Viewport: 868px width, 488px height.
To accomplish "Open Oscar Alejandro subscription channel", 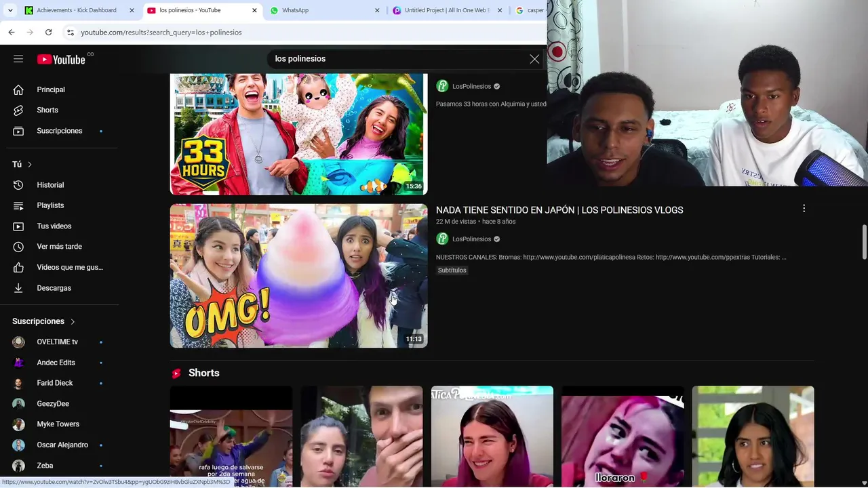I will (61, 445).
